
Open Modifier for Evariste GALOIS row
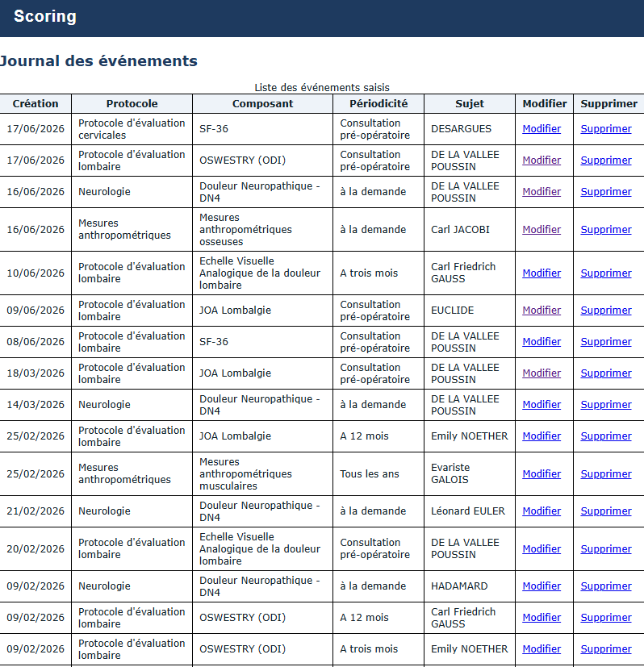(542, 473)
